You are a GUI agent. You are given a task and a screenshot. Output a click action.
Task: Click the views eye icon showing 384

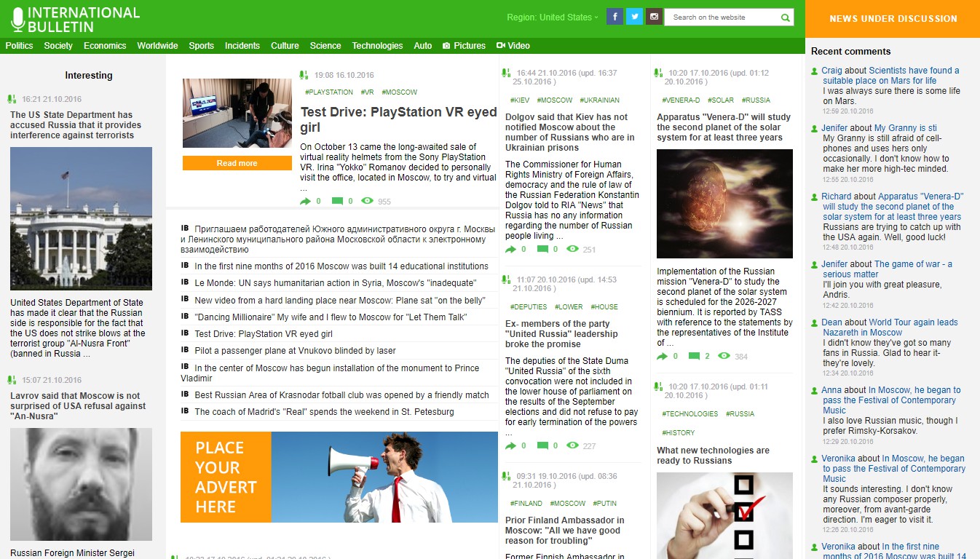click(x=724, y=356)
